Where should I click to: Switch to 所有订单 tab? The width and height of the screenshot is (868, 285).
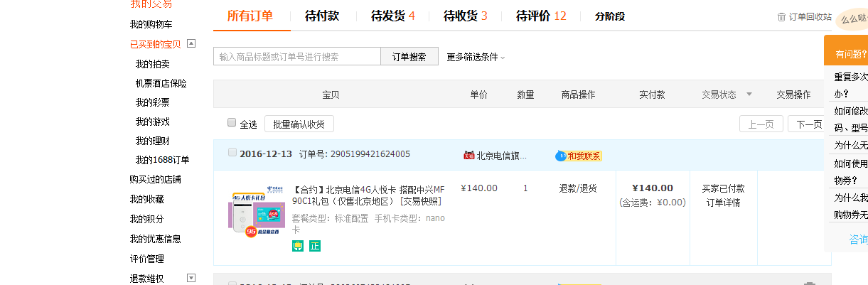pyautogui.click(x=250, y=16)
